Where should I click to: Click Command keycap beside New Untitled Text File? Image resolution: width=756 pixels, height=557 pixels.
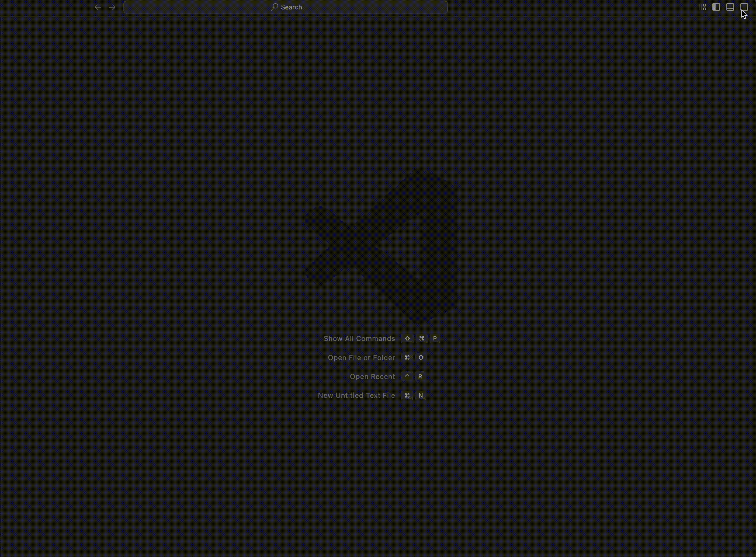coord(407,395)
